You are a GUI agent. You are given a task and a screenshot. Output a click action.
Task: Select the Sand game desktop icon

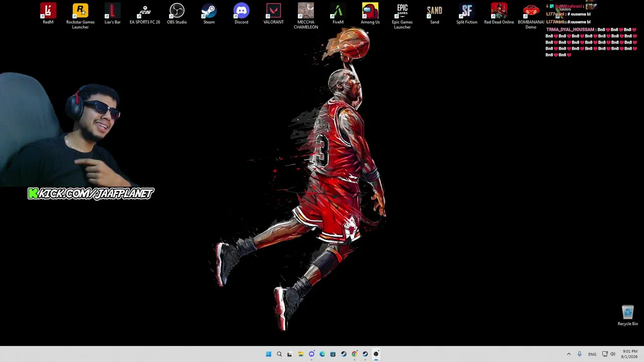pyautogui.click(x=435, y=14)
